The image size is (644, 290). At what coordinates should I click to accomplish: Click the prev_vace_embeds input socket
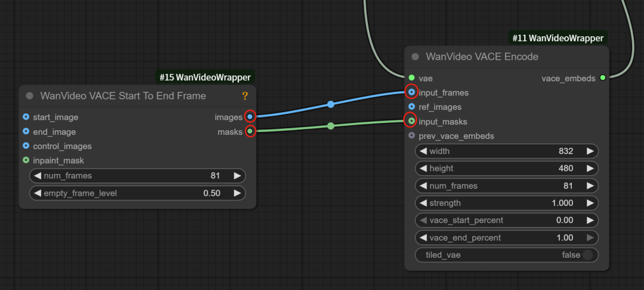411,136
